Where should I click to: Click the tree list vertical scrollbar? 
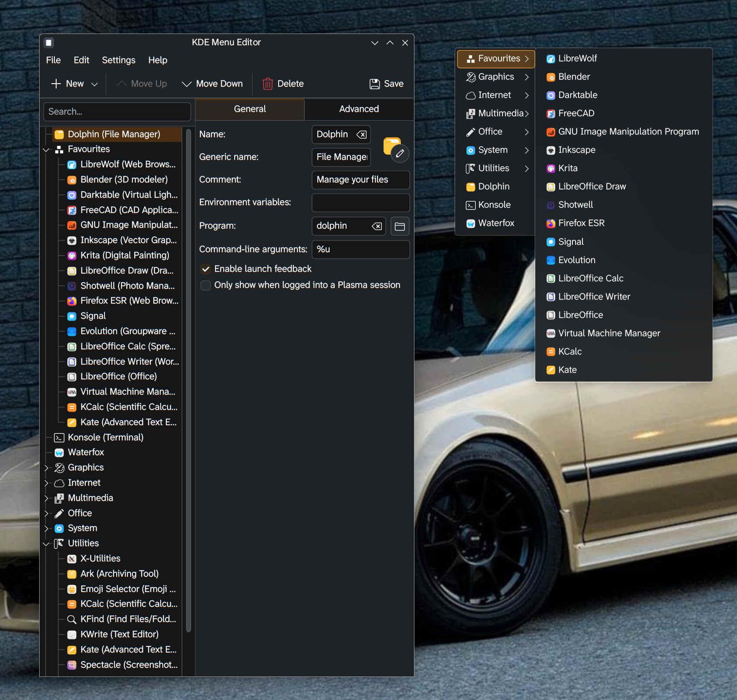point(188,379)
